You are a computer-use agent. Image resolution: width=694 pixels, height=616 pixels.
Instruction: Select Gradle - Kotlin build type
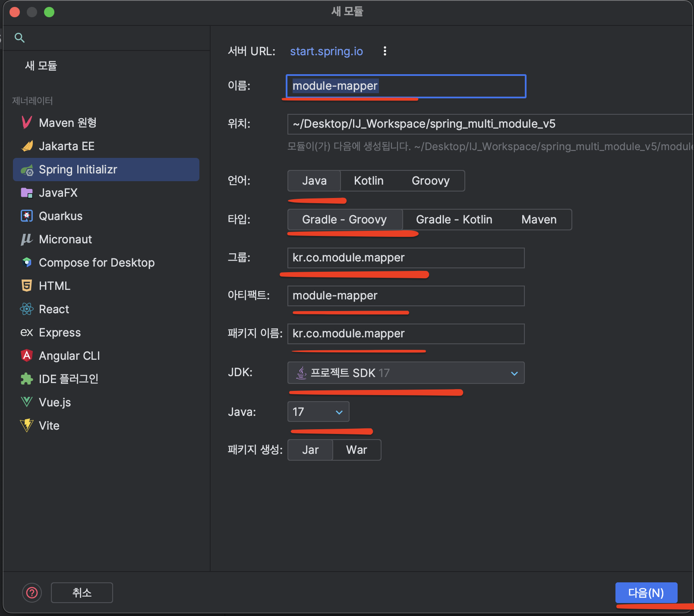tap(454, 220)
